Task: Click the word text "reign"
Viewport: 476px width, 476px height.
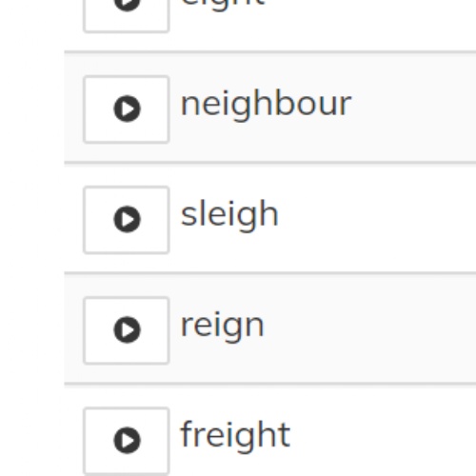Action: (x=222, y=326)
